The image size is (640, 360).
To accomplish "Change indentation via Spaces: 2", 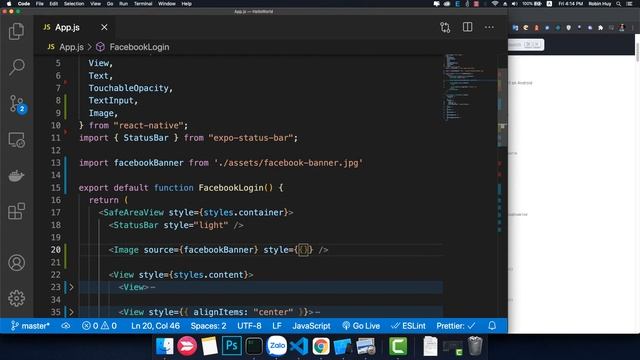I will 208,326.
